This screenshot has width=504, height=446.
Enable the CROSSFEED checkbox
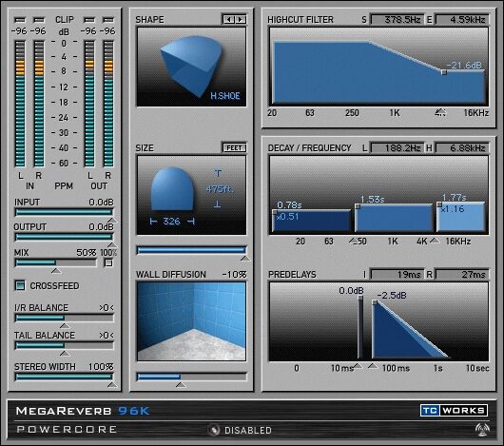pyautogui.click(x=20, y=285)
